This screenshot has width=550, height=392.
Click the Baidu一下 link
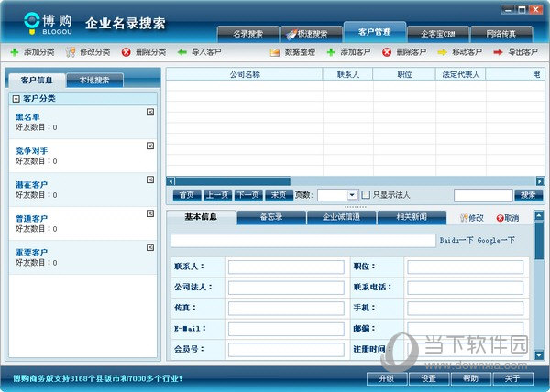click(x=456, y=240)
